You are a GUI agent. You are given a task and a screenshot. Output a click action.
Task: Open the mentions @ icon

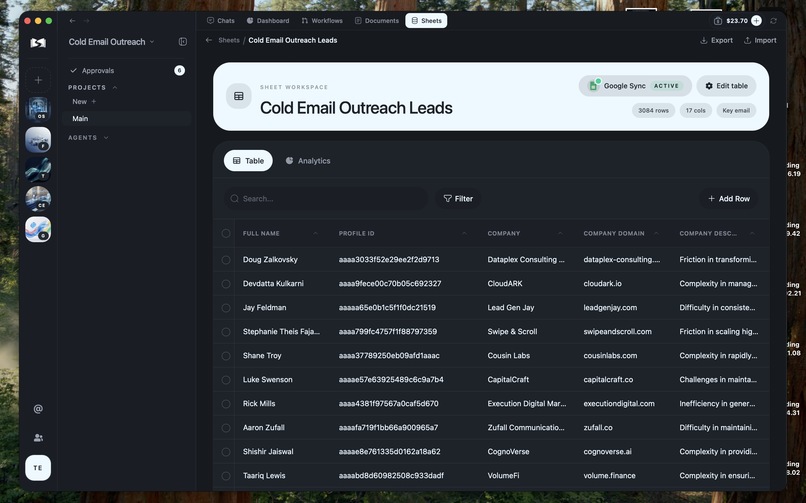[x=38, y=409]
